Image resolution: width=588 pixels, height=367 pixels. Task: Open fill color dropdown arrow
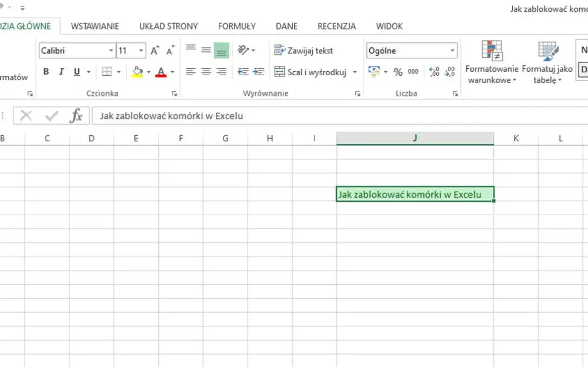[x=149, y=72]
